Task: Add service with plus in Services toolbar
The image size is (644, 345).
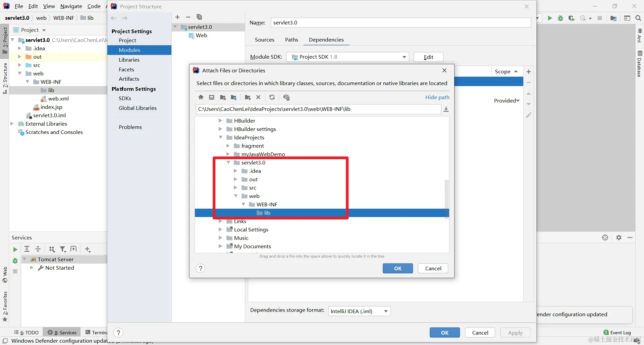Action: [x=88, y=249]
